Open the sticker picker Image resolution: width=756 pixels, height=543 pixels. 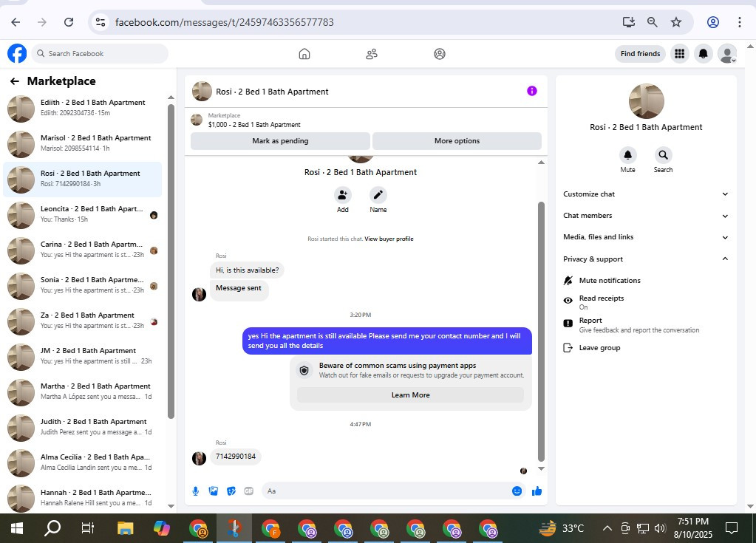pyautogui.click(x=231, y=491)
